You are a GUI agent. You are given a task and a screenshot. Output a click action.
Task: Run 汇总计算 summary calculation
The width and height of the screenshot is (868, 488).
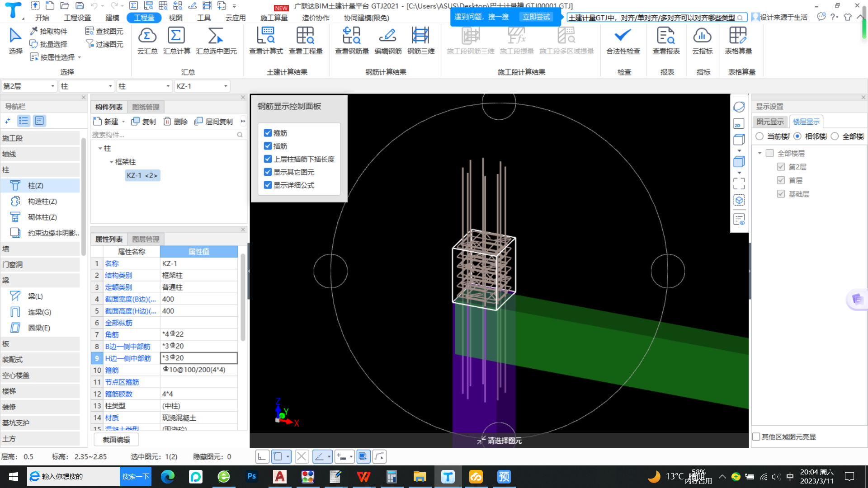point(176,41)
